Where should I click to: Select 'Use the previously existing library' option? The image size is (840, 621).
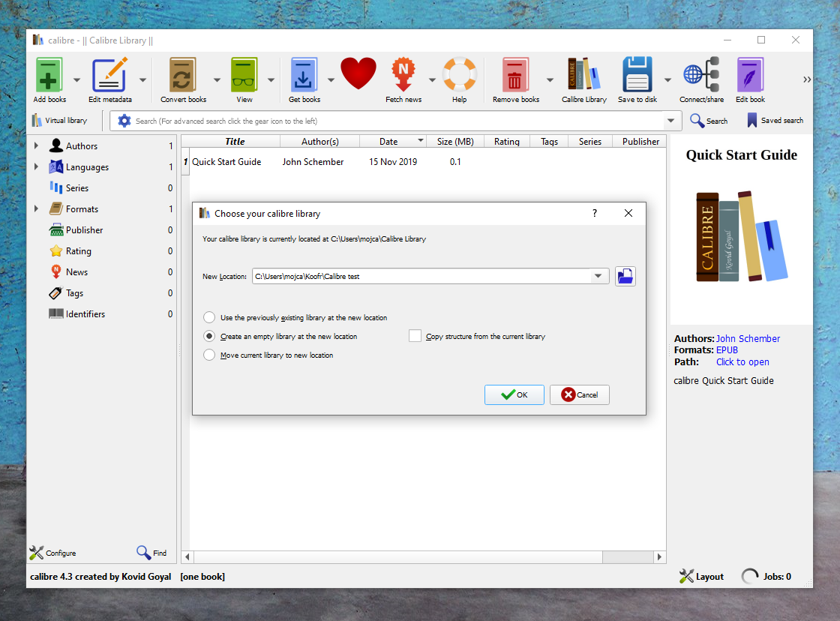click(x=209, y=318)
